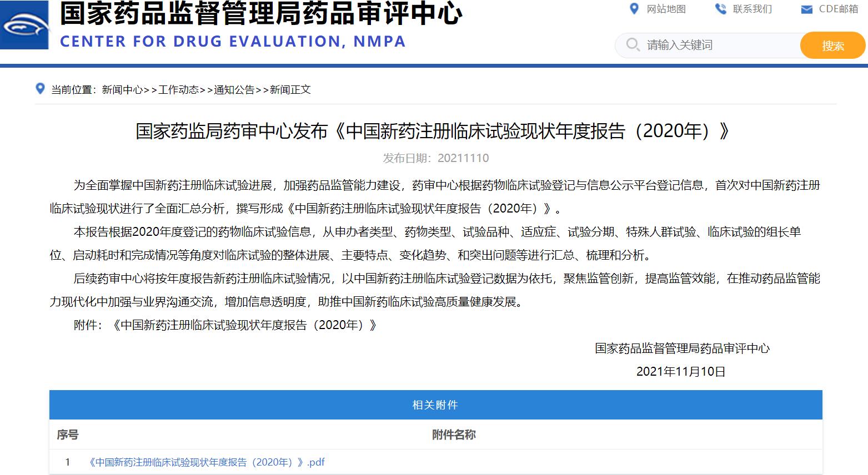Open the 网站地图 link
The height and width of the screenshot is (475, 868).
(x=666, y=9)
